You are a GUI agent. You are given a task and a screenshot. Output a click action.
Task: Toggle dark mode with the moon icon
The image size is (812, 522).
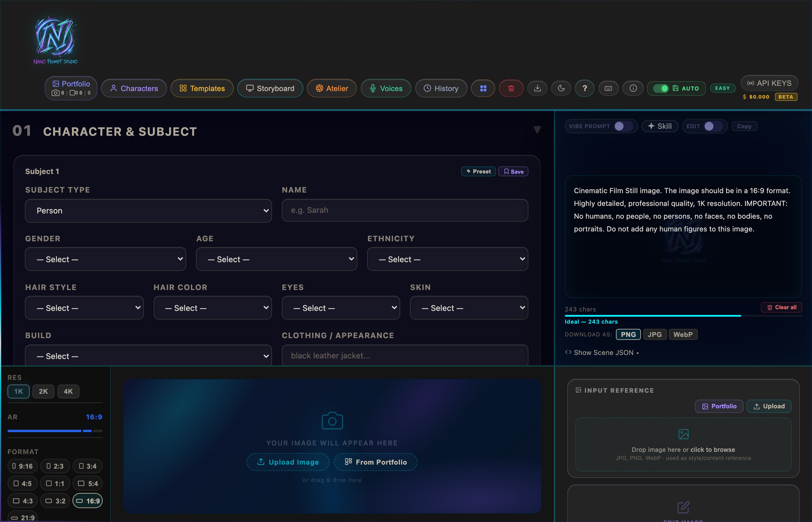point(561,88)
